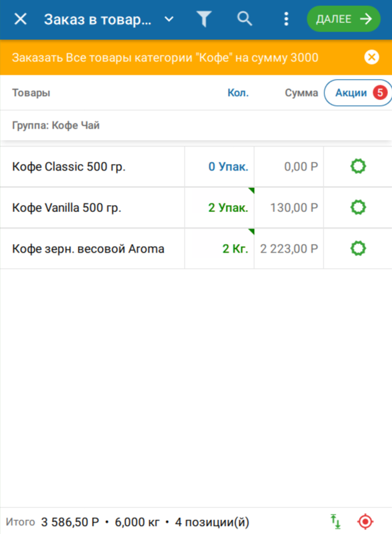Select the Группа: Кофе Чай group row
Viewport: 392px width, 534px height.
196,125
